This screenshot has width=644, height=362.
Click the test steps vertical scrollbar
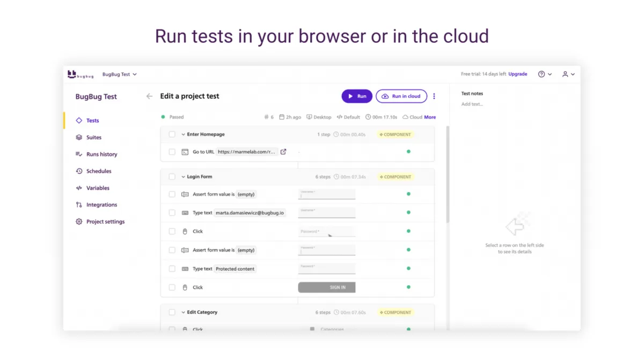pos(448,174)
